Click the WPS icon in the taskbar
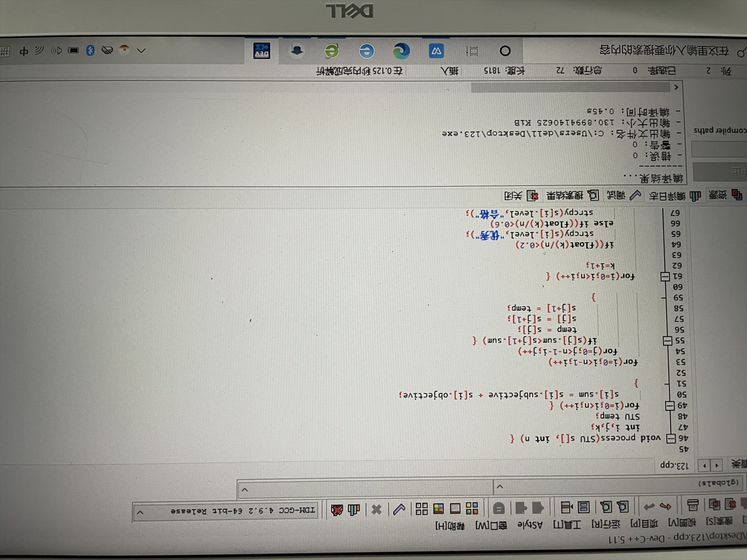This screenshot has height=560, width=747. pos(436,51)
